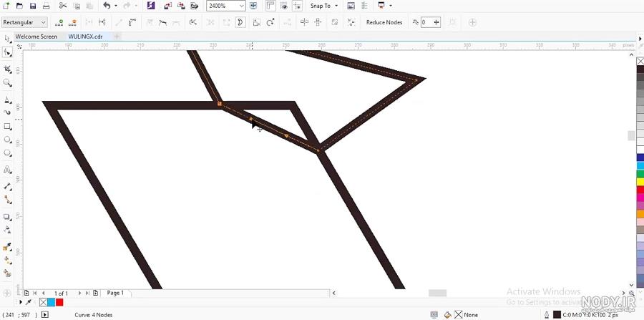Select the Shape tool in toolbox
Screen dimensions: 644x320
(x=7, y=52)
